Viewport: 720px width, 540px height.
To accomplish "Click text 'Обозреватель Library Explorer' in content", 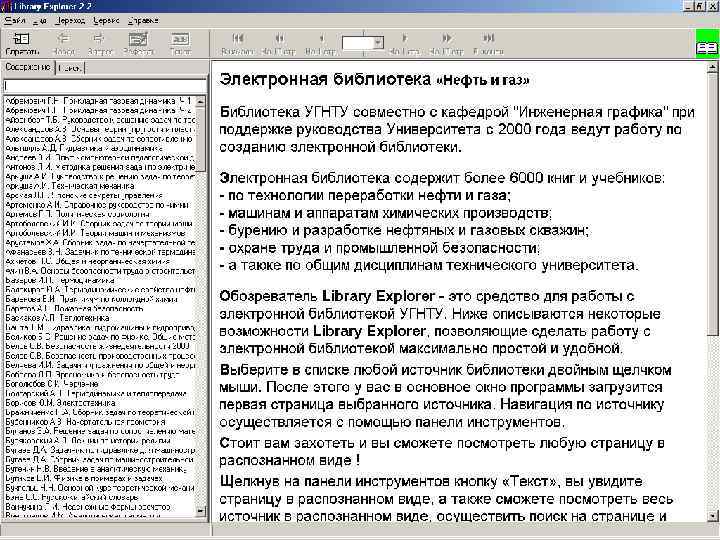I will [327, 296].
